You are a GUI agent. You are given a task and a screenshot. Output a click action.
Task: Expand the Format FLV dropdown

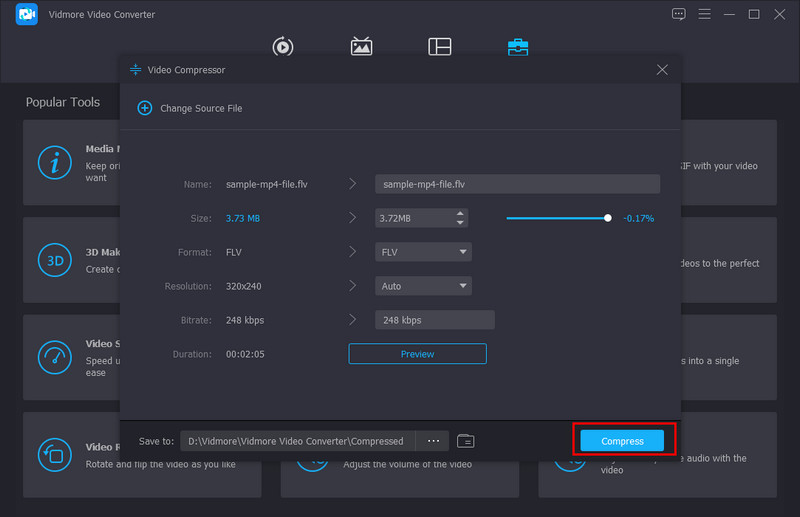pyautogui.click(x=422, y=252)
